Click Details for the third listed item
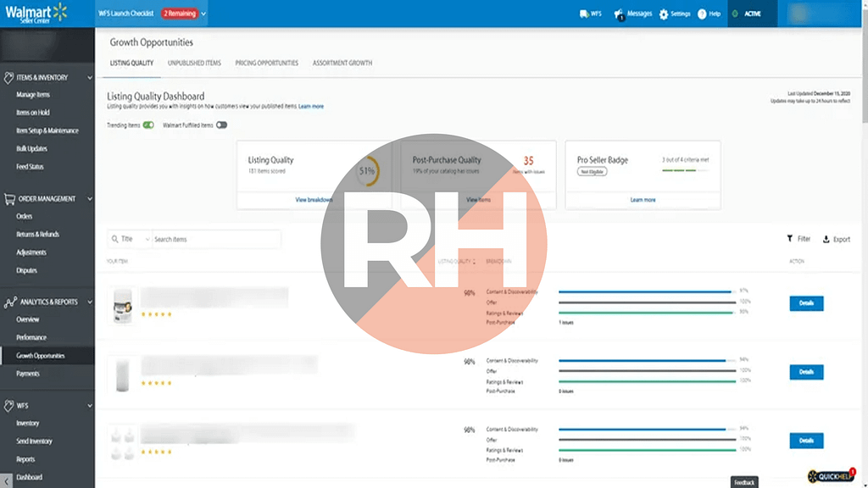 pos(806,441)
